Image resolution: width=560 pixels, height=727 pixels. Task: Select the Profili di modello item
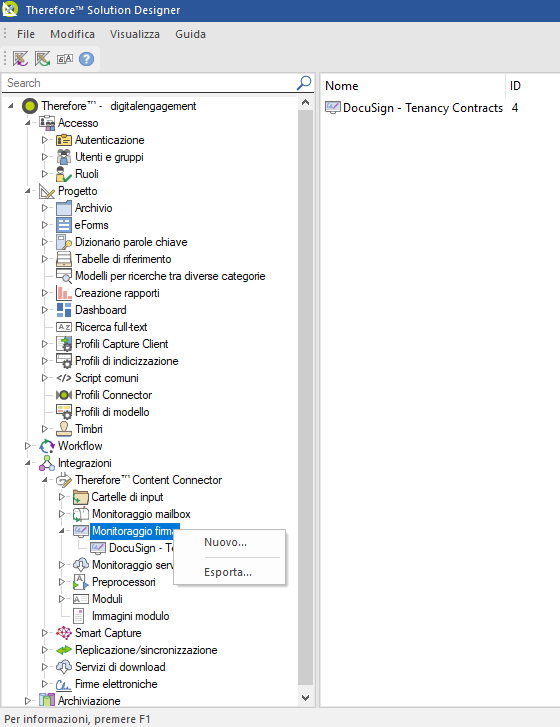pos(112,412)
